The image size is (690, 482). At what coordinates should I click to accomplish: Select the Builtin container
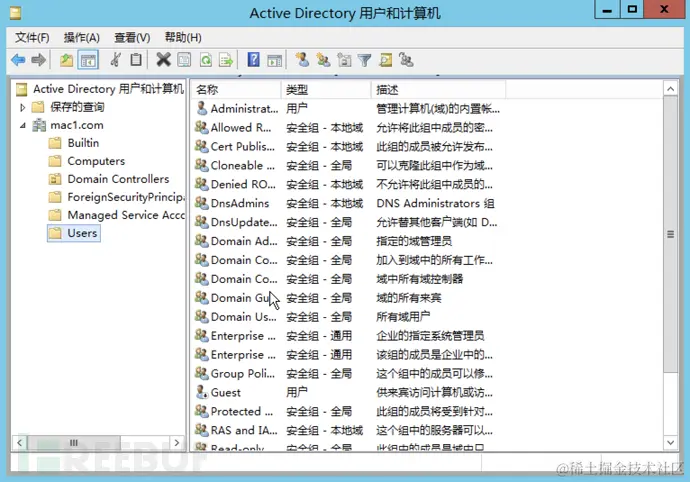pyautogui.click(x=83, y=143)
